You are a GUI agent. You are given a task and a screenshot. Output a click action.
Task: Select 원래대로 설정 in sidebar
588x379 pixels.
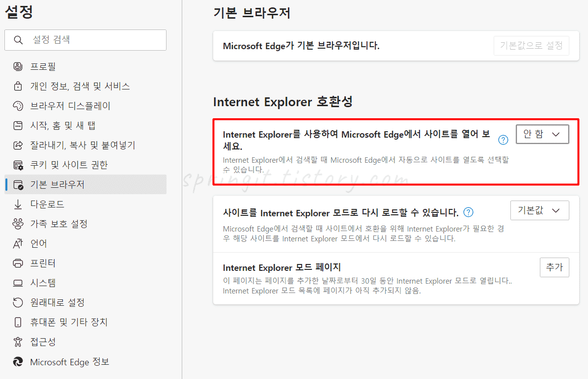(x=85, y=302)
